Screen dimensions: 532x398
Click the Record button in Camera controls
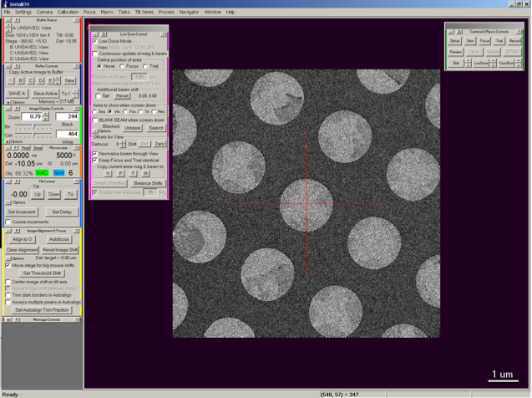coord(513,40)
